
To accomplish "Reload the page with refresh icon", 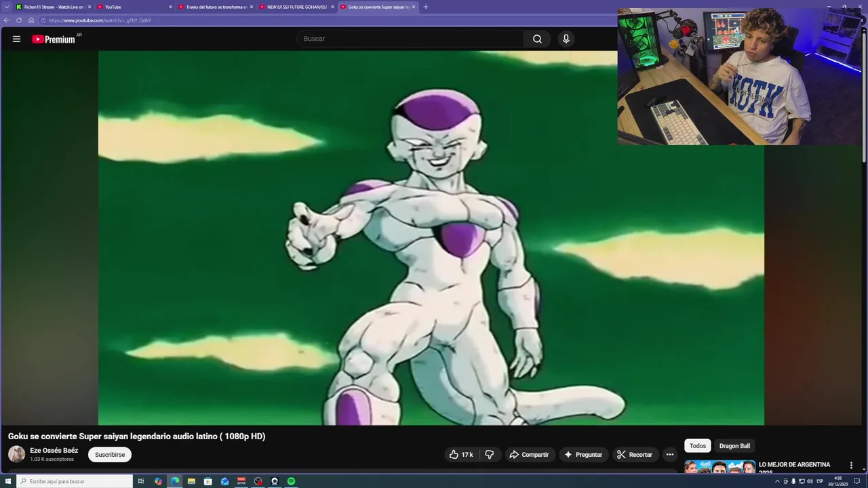I will click(19, 20).
